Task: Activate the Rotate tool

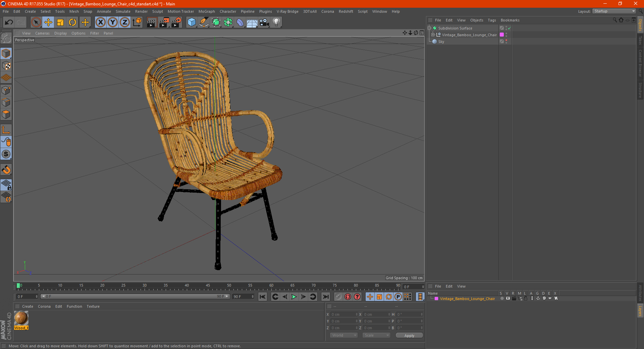Action: (x=72, y=22)
